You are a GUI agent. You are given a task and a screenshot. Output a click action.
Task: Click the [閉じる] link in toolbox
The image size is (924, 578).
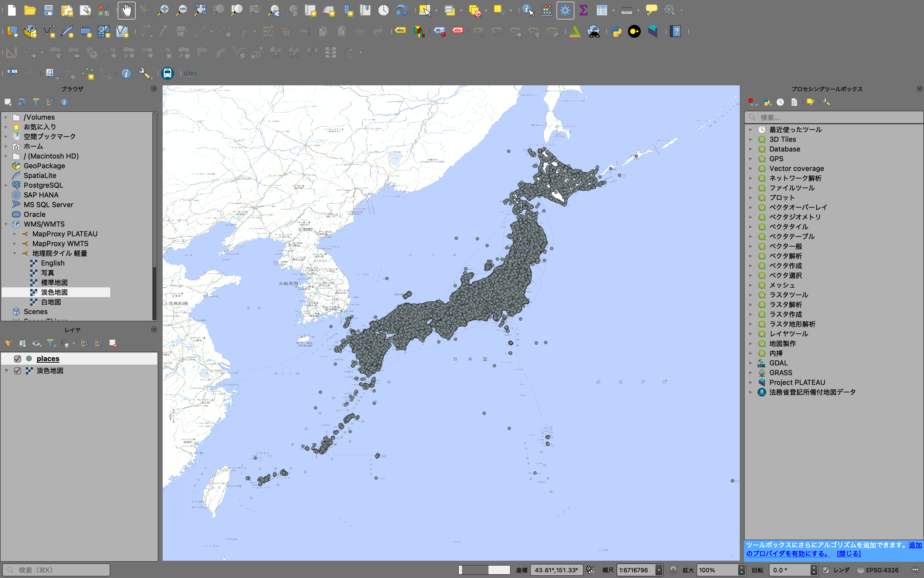[848, 553]
